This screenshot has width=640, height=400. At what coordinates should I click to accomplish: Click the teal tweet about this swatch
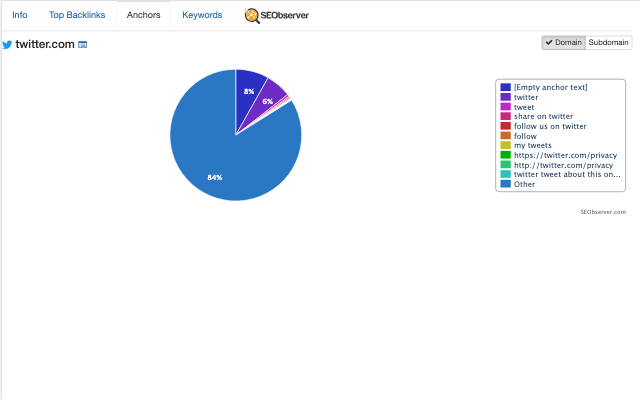click(x=505, y=174)
